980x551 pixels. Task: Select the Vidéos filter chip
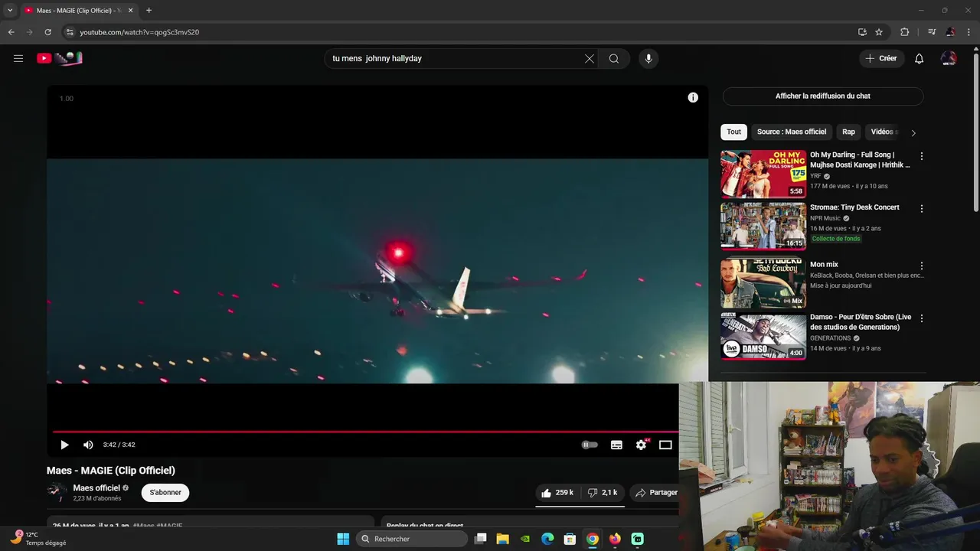tap(883, 132)
